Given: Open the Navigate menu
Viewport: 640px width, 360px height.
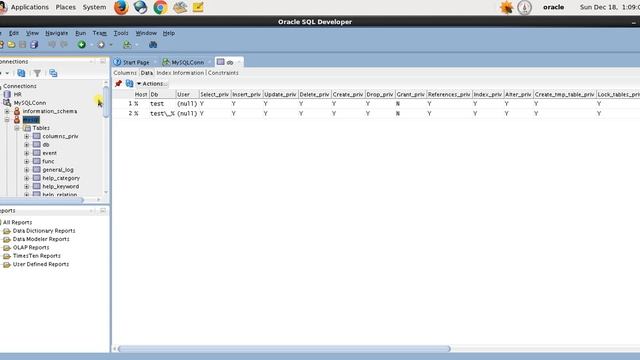Looking at the screenshot, I should 56,33.
